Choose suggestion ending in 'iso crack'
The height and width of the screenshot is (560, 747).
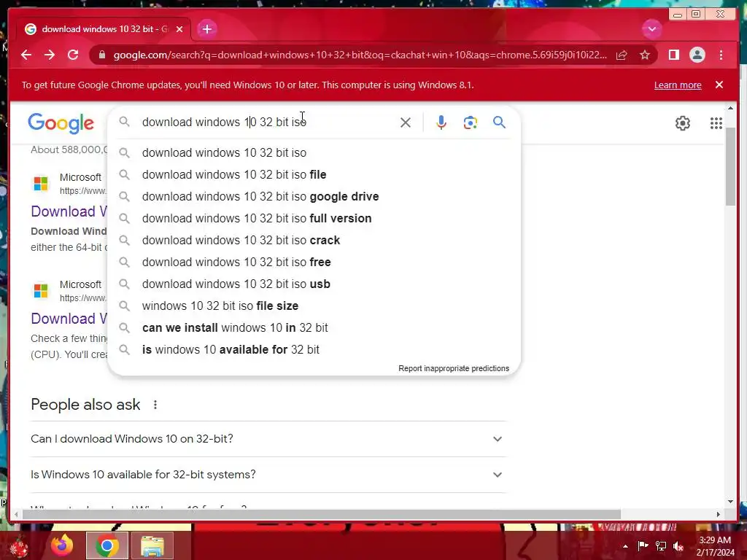[314, 241]
